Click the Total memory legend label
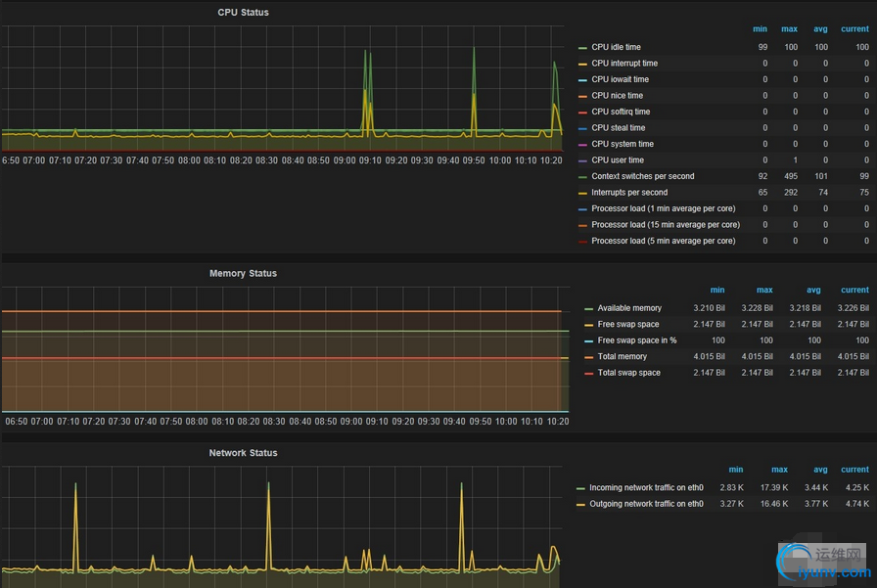Viewport: 877px width, 588px height. pos(622,356)
